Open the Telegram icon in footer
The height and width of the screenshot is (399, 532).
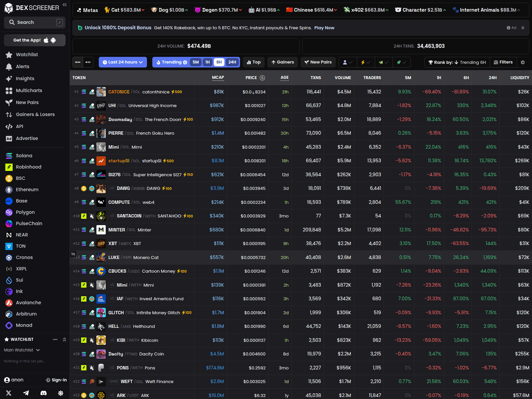click(x=26, y=393)
